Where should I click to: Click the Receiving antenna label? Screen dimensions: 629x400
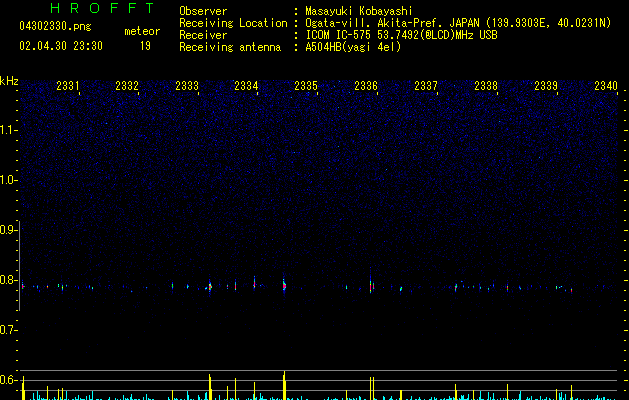coord(230,47)
